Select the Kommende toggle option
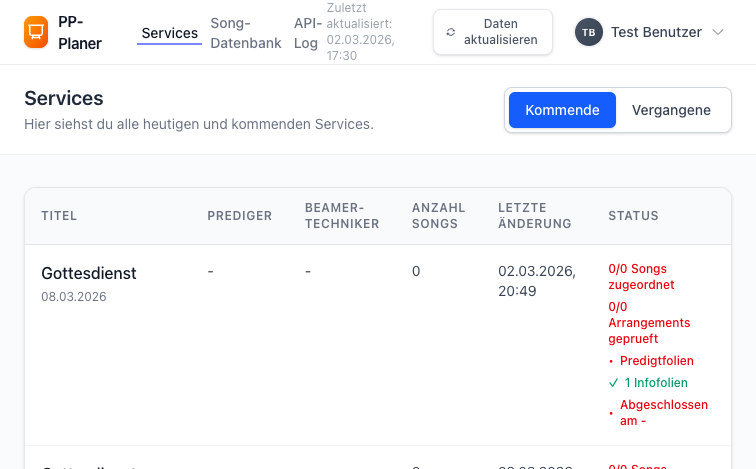Screen dimensions: 756x469 (x=561, y=110)
